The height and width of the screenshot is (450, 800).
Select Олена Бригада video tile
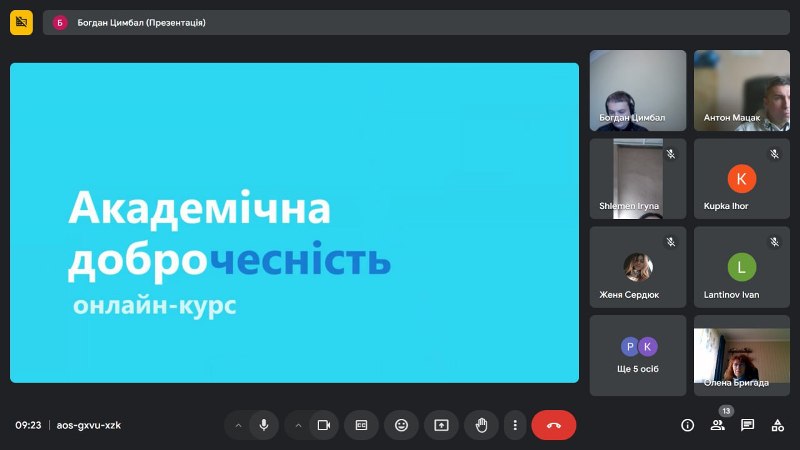[x=742, y=356]
